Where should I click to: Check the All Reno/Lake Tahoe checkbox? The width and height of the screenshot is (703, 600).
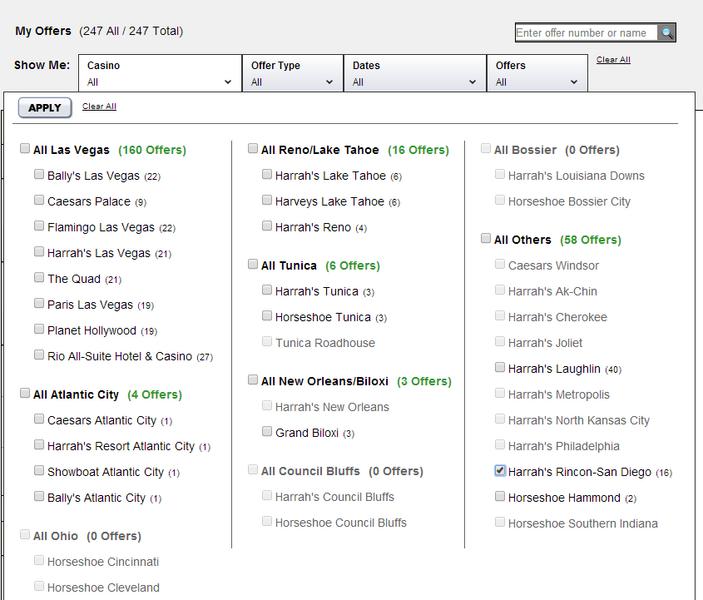[x=253, y=148]
